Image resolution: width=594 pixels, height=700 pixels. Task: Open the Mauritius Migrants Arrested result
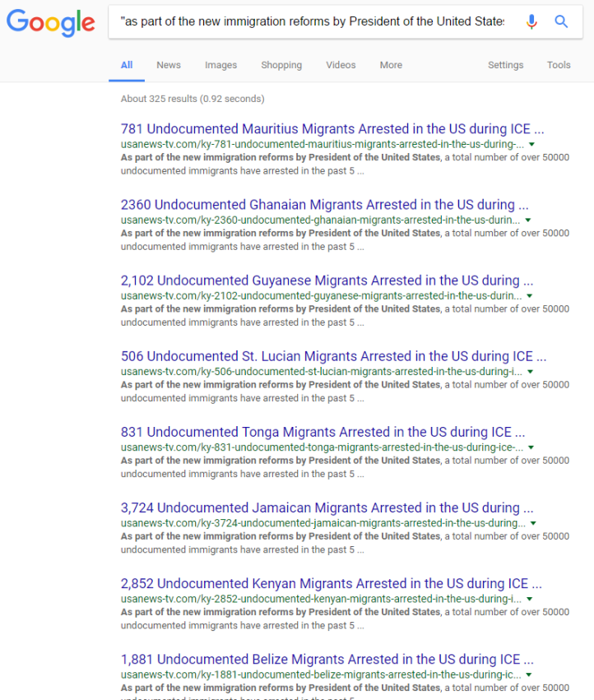pyautogui.click(x=332, y=129)
